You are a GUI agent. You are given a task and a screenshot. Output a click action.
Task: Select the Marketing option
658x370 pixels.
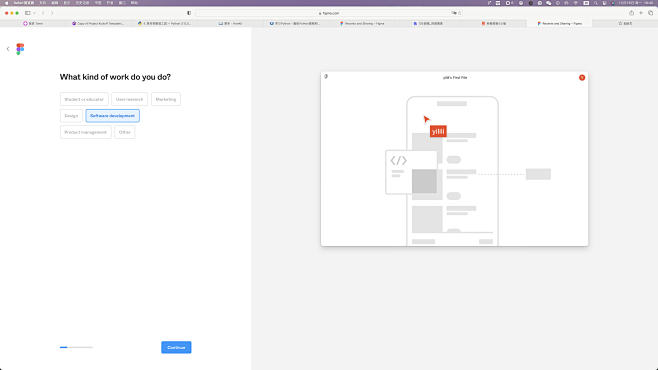(166, 99)
